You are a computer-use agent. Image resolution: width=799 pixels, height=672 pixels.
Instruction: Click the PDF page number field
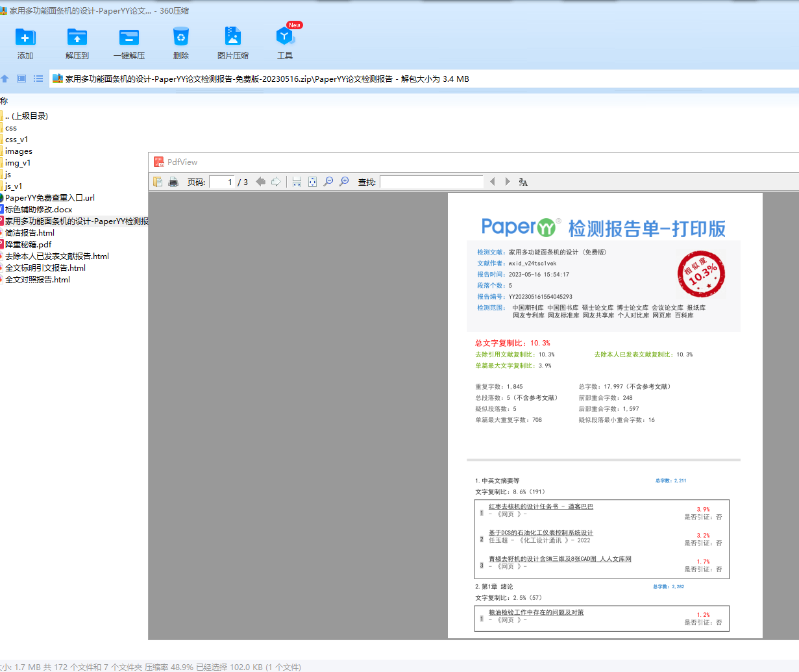pyautogui.click(x=222, y=182)
